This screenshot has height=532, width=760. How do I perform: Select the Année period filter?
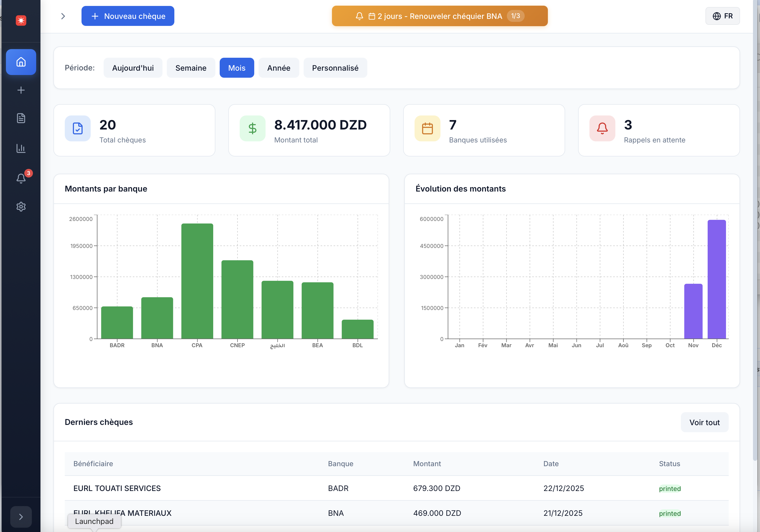(x=278, y=68)
